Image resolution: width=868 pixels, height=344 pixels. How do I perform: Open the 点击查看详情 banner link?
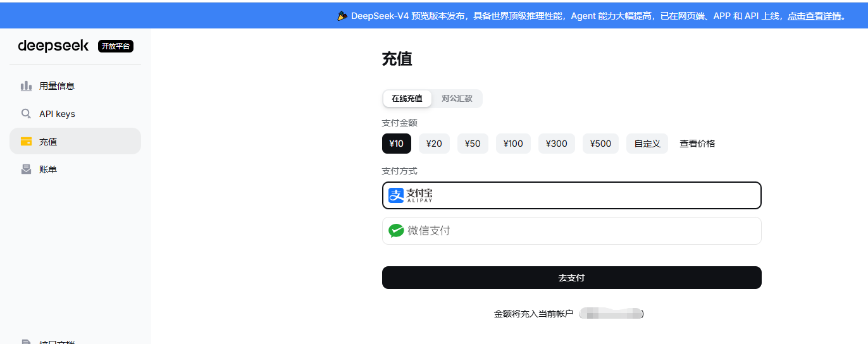(815, 16)
